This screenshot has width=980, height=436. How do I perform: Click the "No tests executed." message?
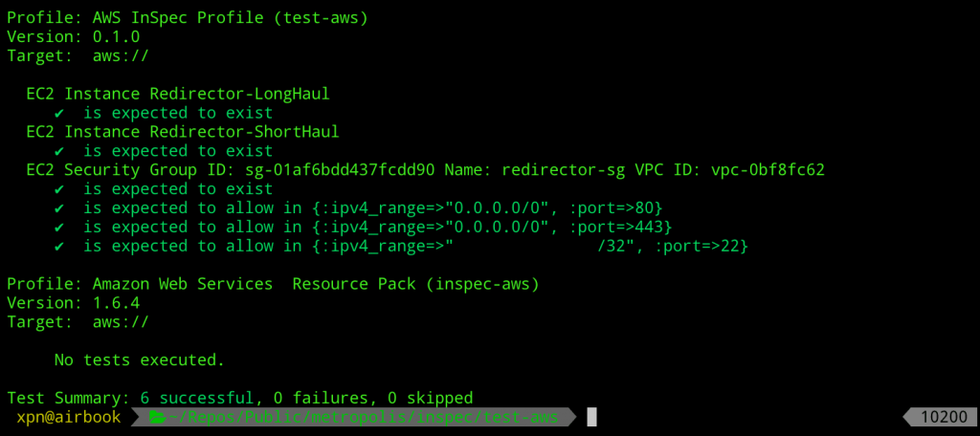[140, 360]
